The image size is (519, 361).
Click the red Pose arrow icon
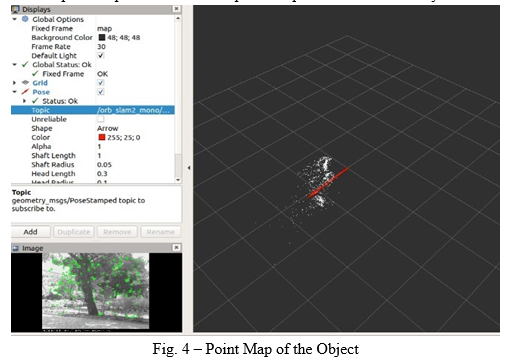[x=25, y=92]
